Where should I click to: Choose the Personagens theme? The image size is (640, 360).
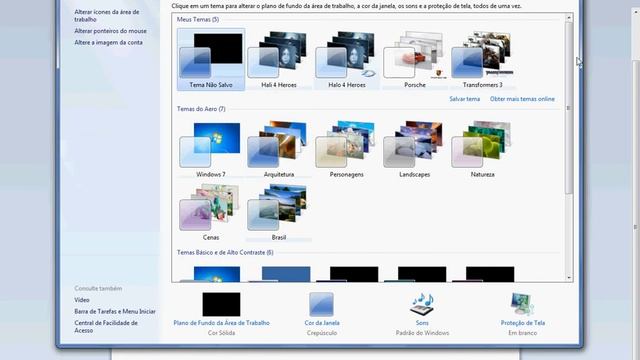(x=347, y=149)
